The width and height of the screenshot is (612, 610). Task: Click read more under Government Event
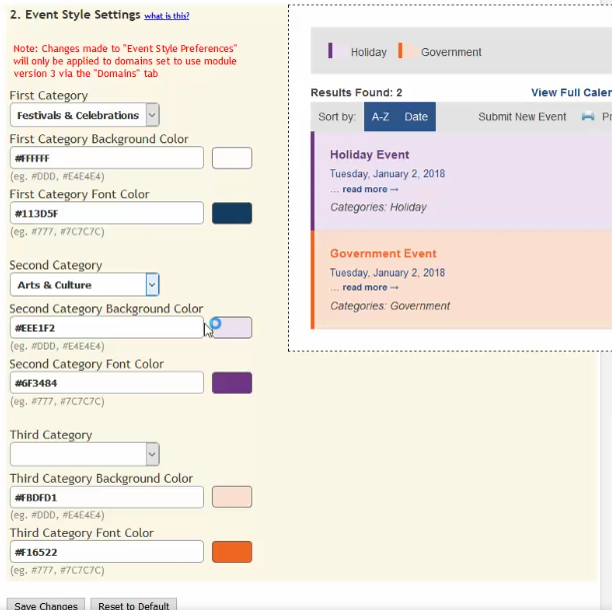coord(370,288)
